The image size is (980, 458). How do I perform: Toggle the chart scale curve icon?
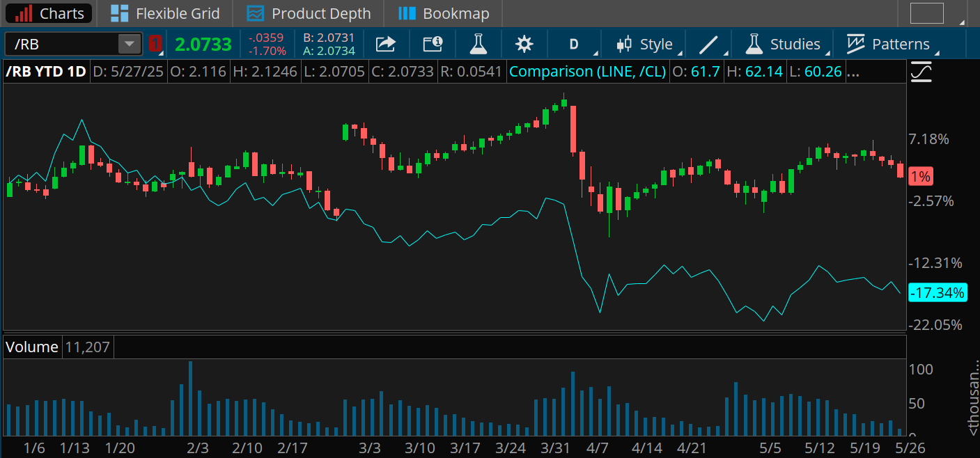[x=921, y=72]
